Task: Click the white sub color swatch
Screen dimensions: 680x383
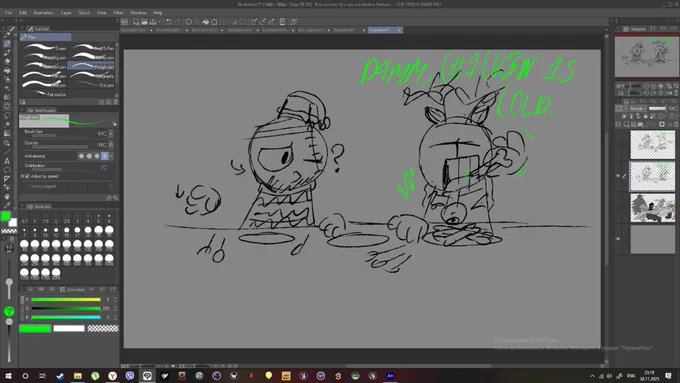Action: point(13,222)
